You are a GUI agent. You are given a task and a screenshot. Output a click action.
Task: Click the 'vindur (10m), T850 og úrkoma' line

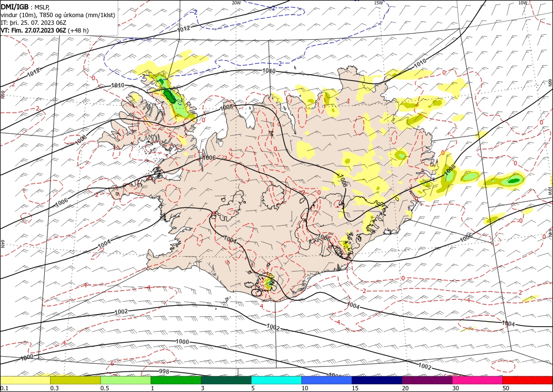[x=58, y=15]
